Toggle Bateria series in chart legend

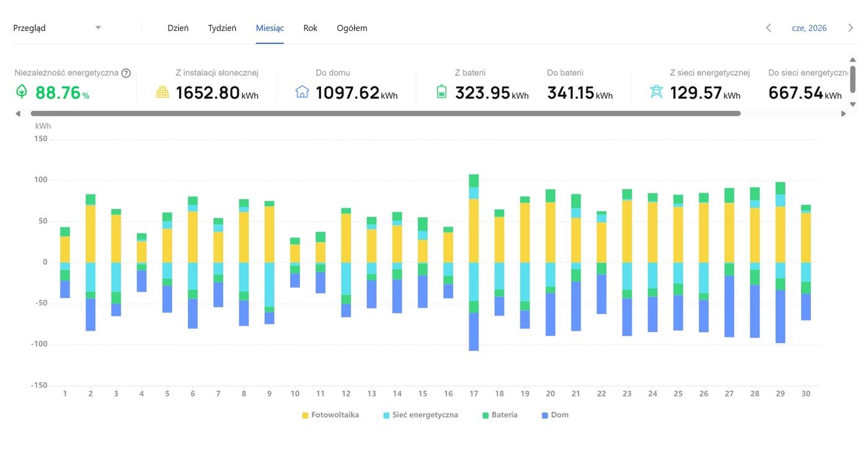[x=500, y=415]
